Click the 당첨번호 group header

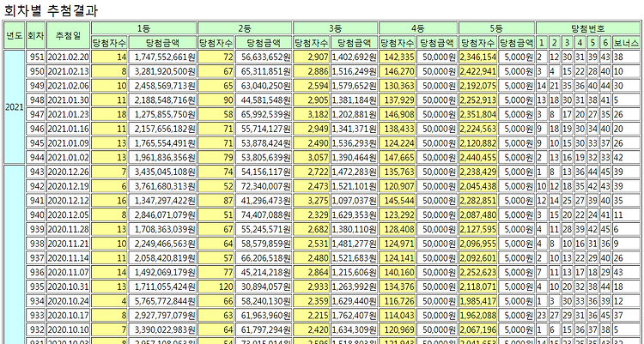pyautogui.click(x=587, y=28)
